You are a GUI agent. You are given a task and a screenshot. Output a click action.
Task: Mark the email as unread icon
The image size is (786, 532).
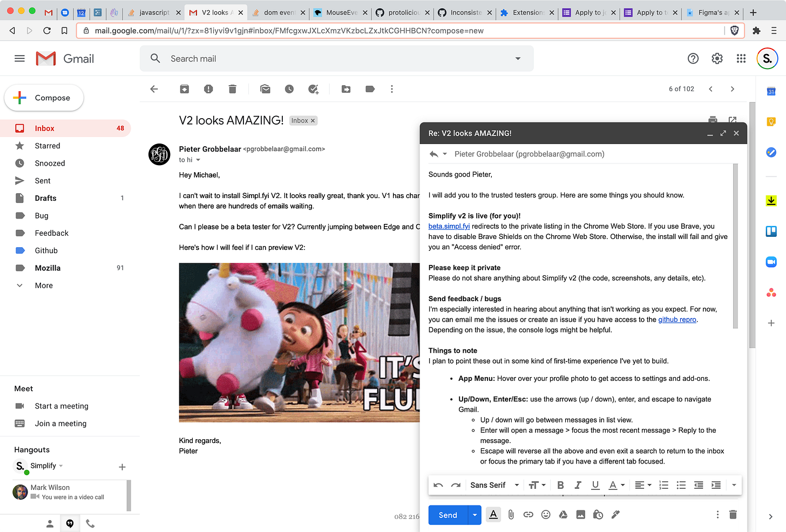tap(265, 89)
